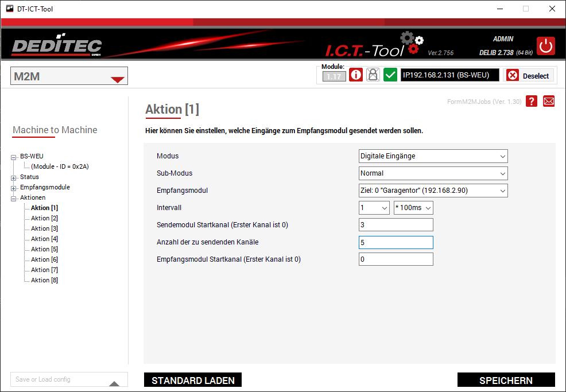Click the DEDITEC logo
Viewport: 566px width, 392px height.
[56, 46]
